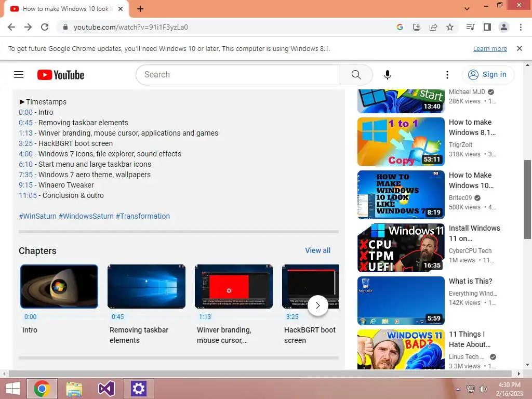Open the #WindowsSaturn hashtag
Screen dimensions: 532x399
86,216
